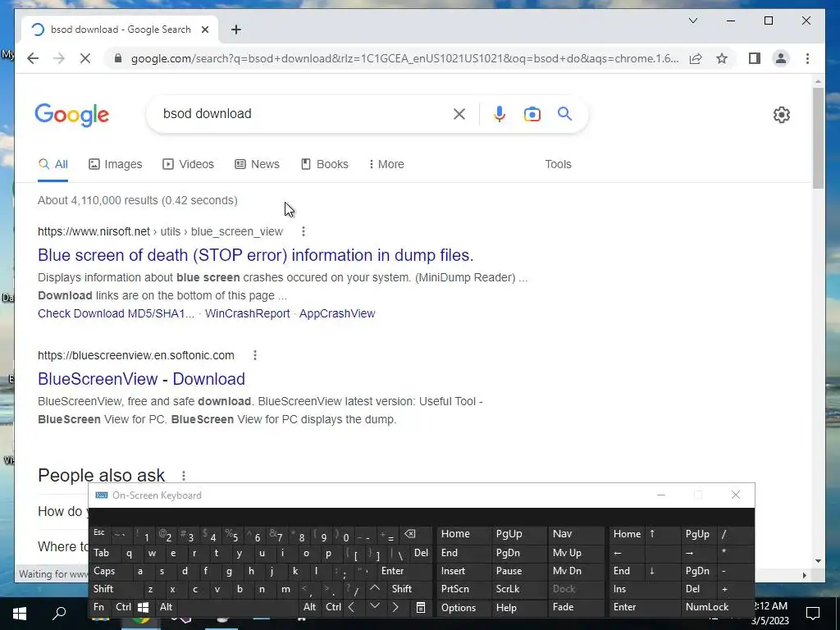Open Blue screen of death nirsoft result

click(x=256, y=255)
